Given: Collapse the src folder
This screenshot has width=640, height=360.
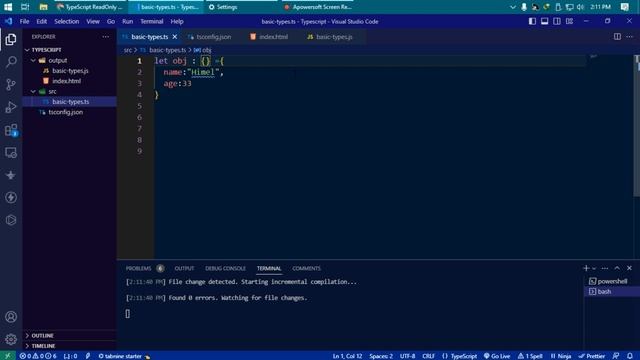Looking at the screenshot, I should (52, 91).
